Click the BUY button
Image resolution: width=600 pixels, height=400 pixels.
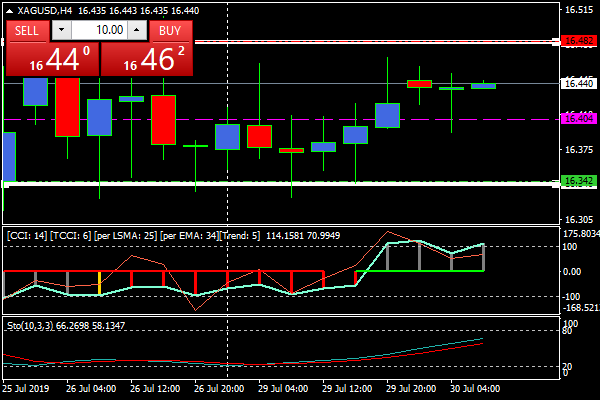170,30
